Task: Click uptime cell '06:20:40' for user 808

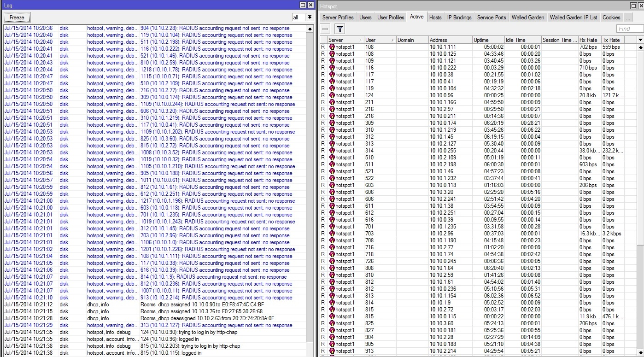Action: (488, 268)
